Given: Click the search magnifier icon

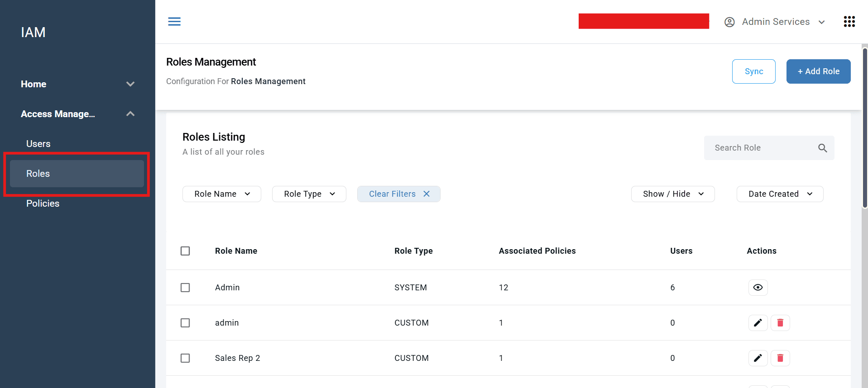Looking at the screenshot, I should (822, 148).
